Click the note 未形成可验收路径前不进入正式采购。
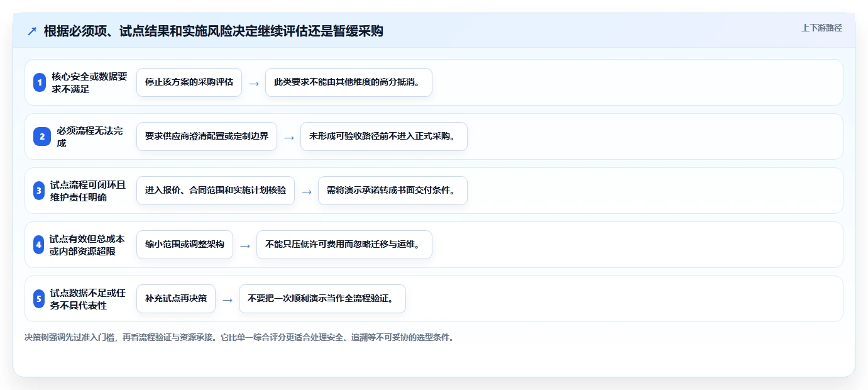868x390 pixels. tap(384, 136)
